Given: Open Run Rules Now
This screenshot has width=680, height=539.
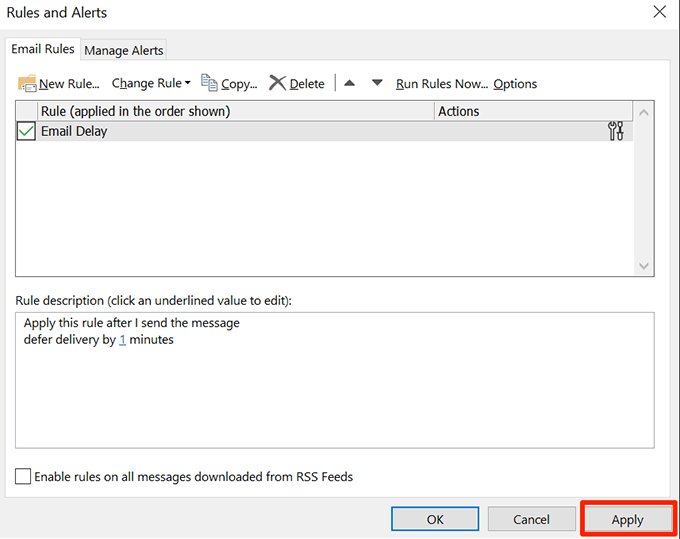Looking at the screenshot, I should coord(441,84).
